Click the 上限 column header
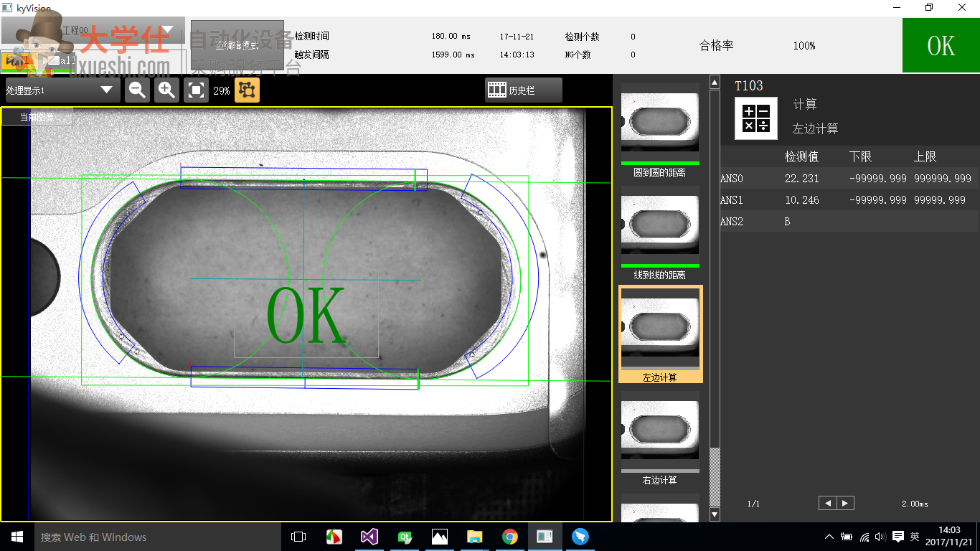 925,156
